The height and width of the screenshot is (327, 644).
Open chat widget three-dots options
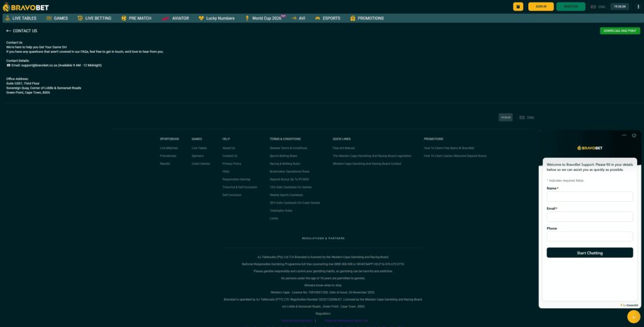tap(624, 135)
